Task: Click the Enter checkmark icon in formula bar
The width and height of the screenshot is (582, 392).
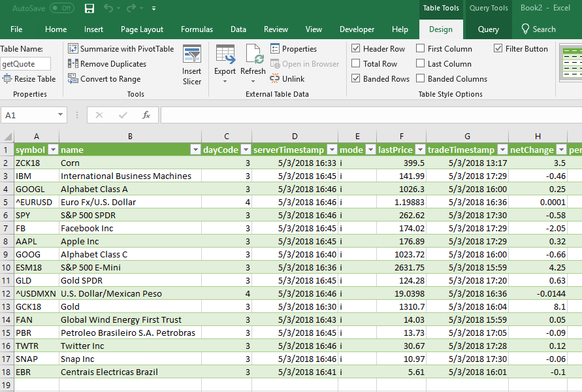Action: [123, 115]
